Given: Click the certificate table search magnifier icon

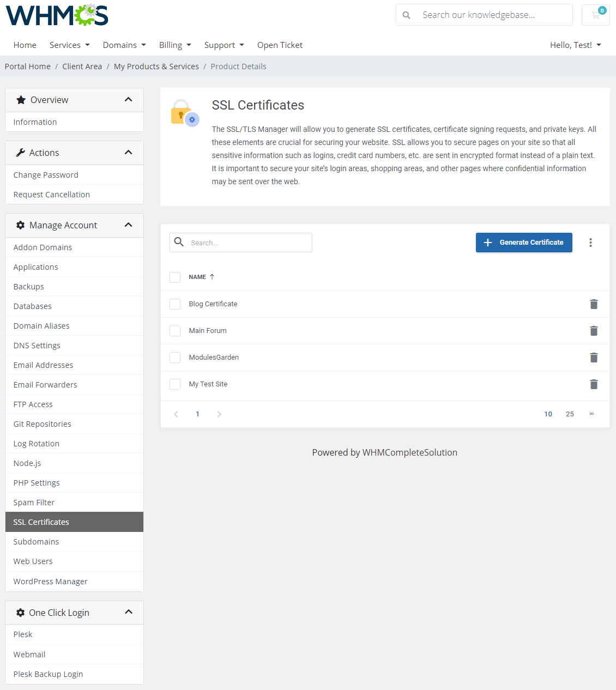Looking at the screenshot, I should tap(179, 242).
